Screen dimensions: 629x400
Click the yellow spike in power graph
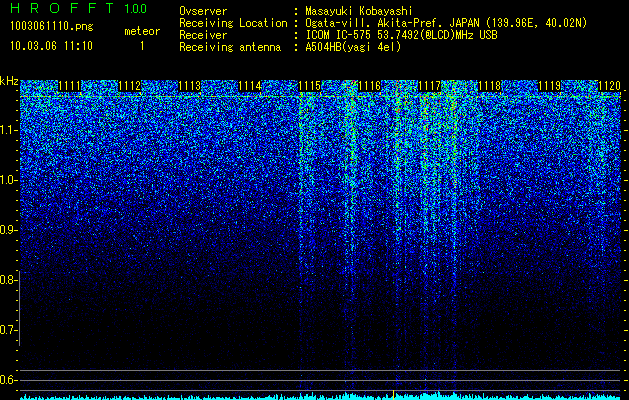[394, 394]
